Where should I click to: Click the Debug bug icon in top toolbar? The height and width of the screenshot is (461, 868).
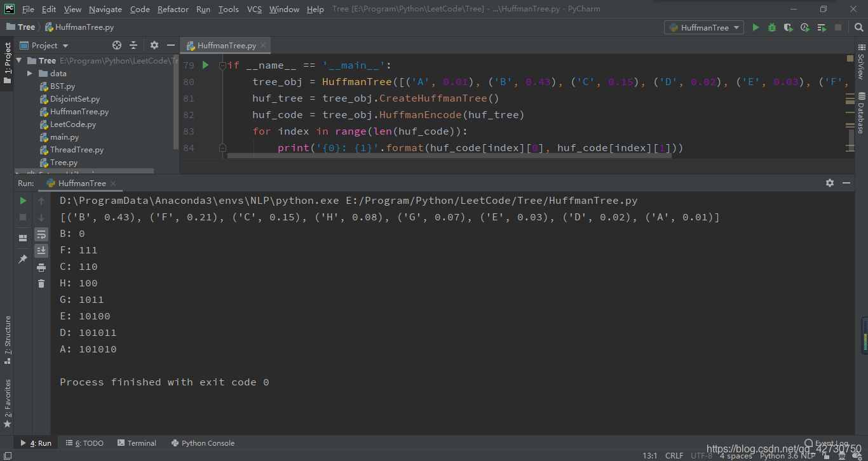pos(772,27)
